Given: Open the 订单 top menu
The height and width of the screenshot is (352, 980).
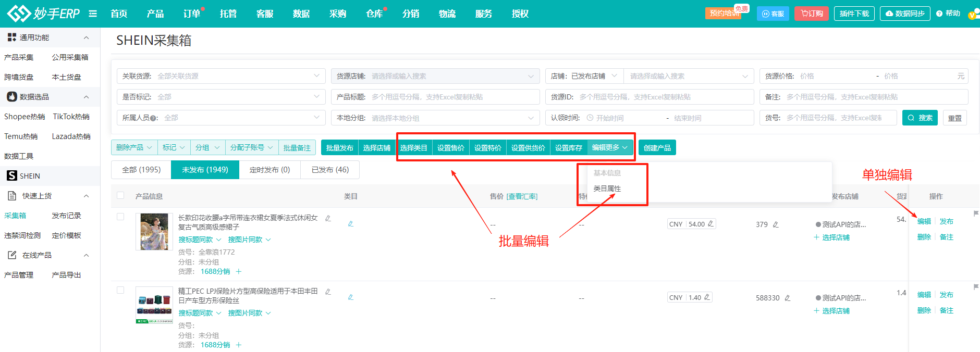Looking at the screenshot, I should pyautogui.click(x=192, y=14).
